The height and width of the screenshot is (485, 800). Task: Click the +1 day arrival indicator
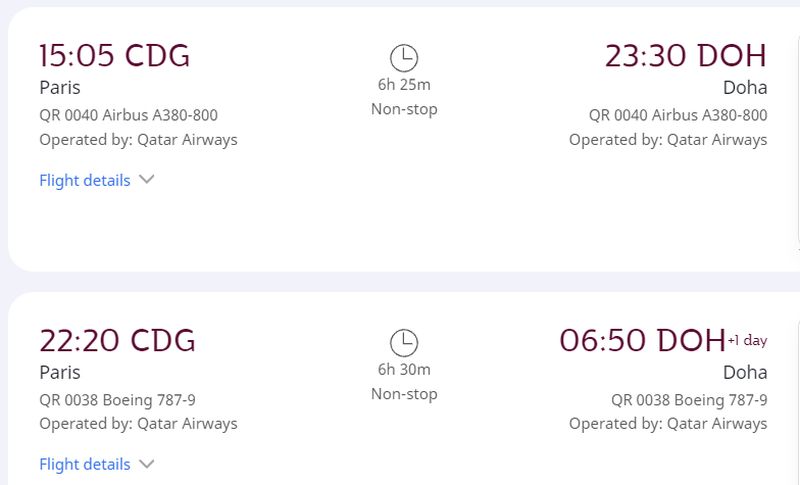pos(747,340)
